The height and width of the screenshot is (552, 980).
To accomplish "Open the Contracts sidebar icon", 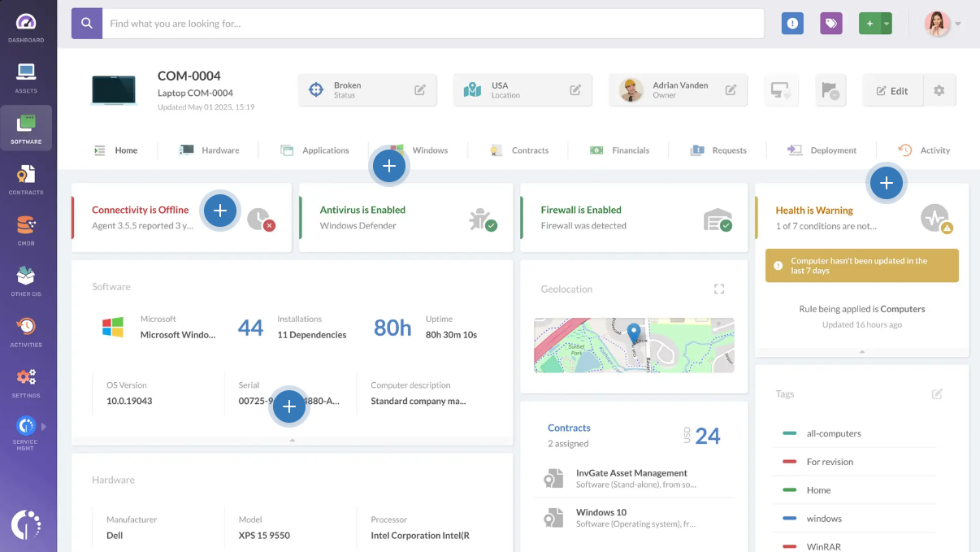I will pyautogui.click(x=26, y=179).
